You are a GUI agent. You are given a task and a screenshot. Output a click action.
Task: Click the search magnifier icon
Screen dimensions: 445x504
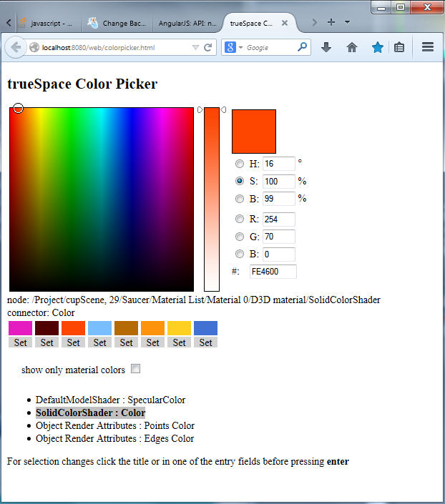302,47
